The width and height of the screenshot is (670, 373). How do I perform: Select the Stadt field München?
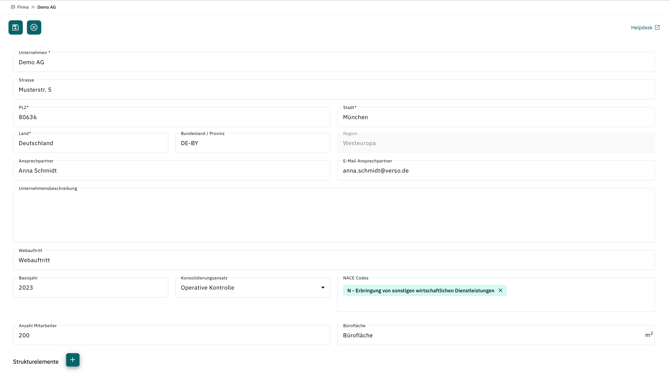496,117
